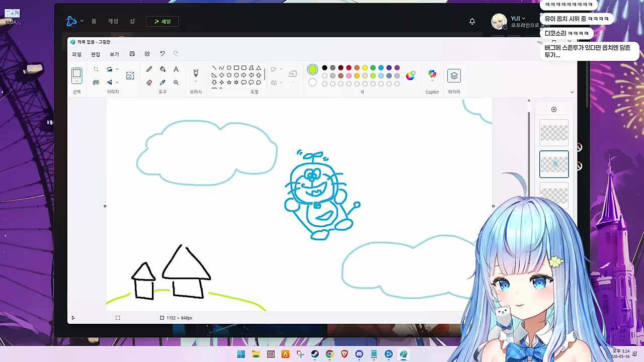Open the Brushes dropdown
The image size is (644, 362).
click(x=196, y=81)
